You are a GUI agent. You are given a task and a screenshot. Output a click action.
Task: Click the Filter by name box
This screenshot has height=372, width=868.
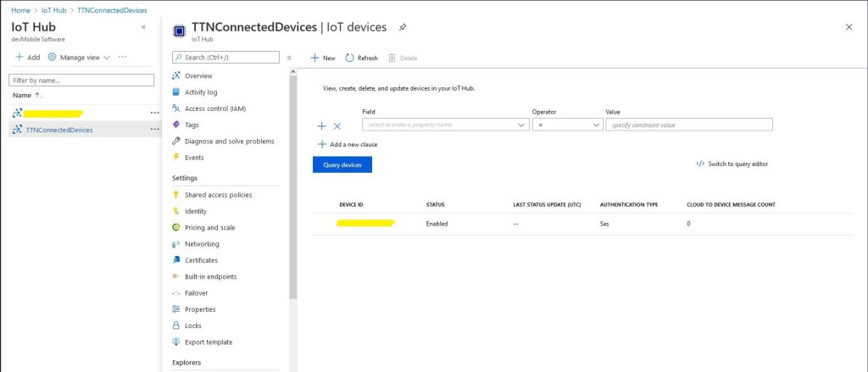click(x=81, y=80)
